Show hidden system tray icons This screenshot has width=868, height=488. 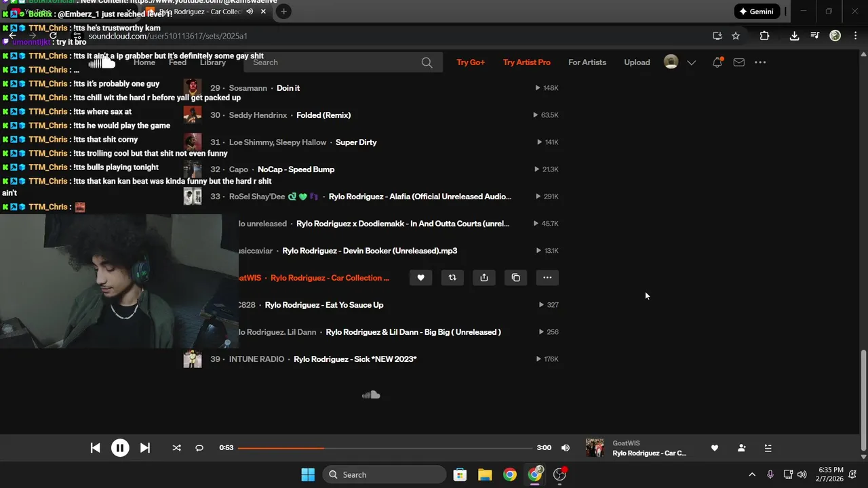click(x=751, y=474)
